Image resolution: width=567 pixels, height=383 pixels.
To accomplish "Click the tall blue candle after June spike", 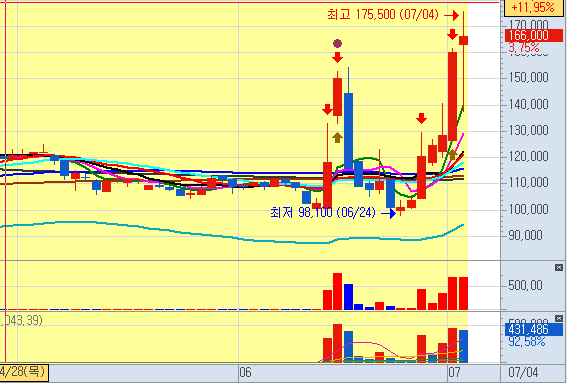I will point(349,131).
